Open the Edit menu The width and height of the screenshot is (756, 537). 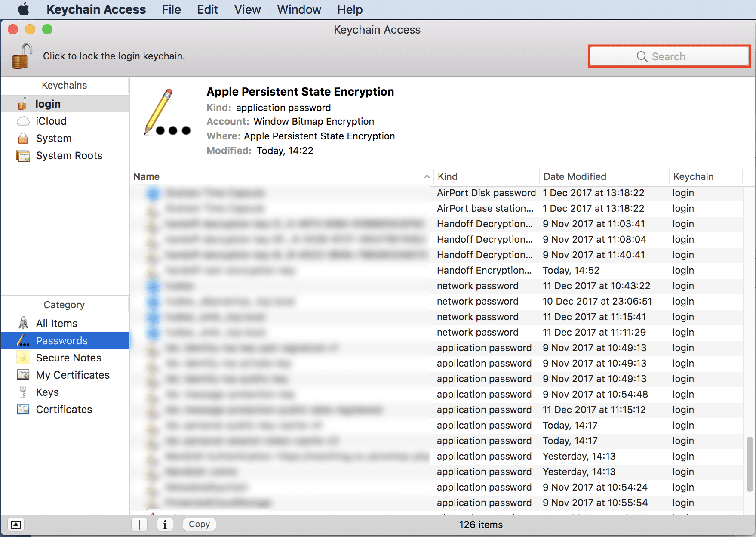(x=207, y=9)
